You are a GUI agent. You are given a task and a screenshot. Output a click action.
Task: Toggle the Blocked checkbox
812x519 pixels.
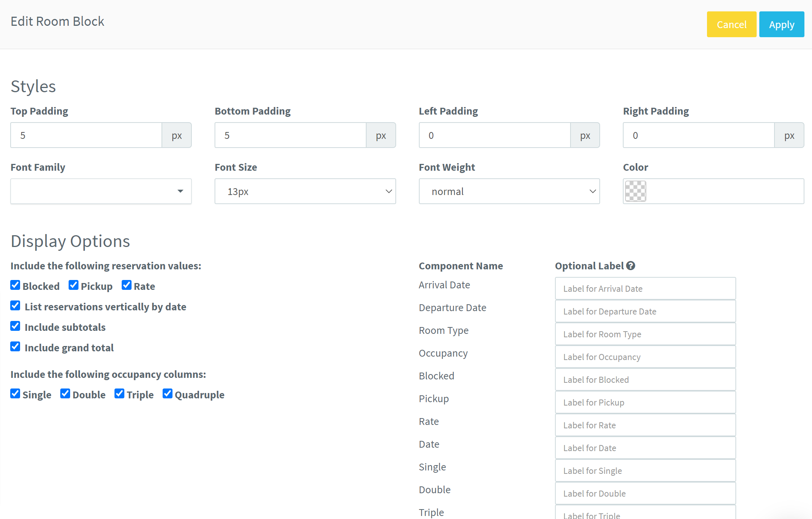pos(15,285)
